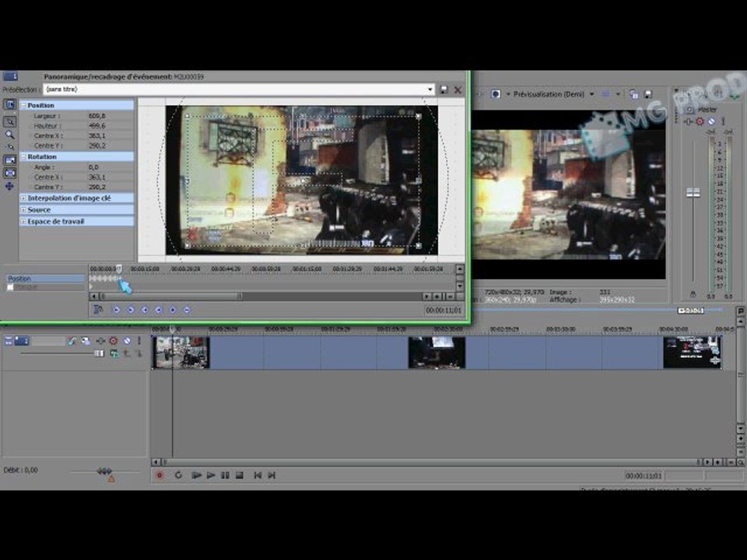The height and width of the screenshot is (560, 747).
Task: Toggle Sync Cursor icon in keyframe controller
Action: tap(98, 310)
